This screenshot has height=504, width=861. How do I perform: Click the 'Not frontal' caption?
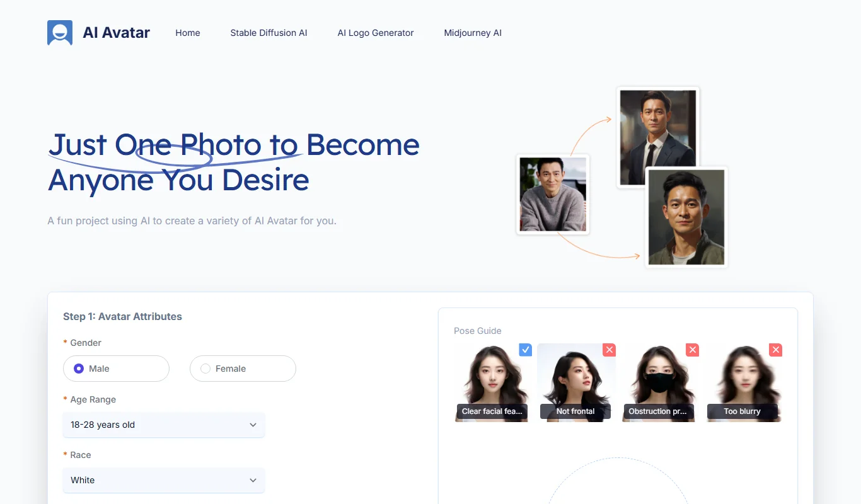[x=575, y=411]
